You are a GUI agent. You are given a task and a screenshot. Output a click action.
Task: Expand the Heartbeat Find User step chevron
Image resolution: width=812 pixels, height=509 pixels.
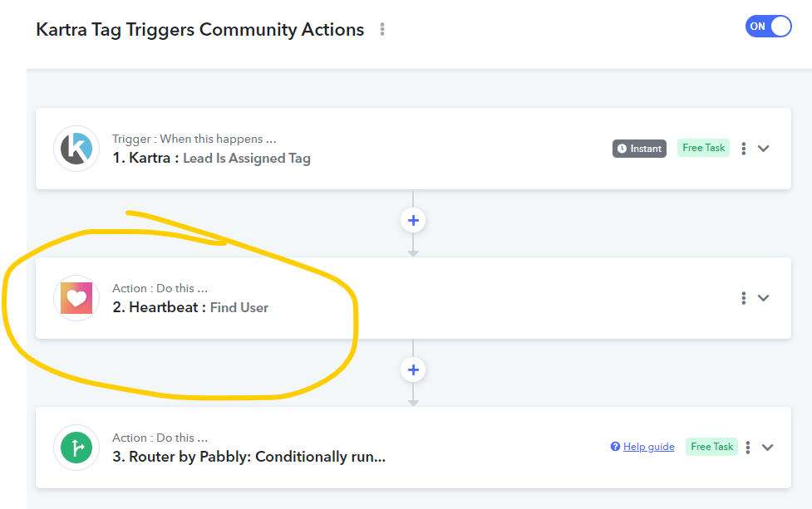pyautogui.click(x=763, y=298)
